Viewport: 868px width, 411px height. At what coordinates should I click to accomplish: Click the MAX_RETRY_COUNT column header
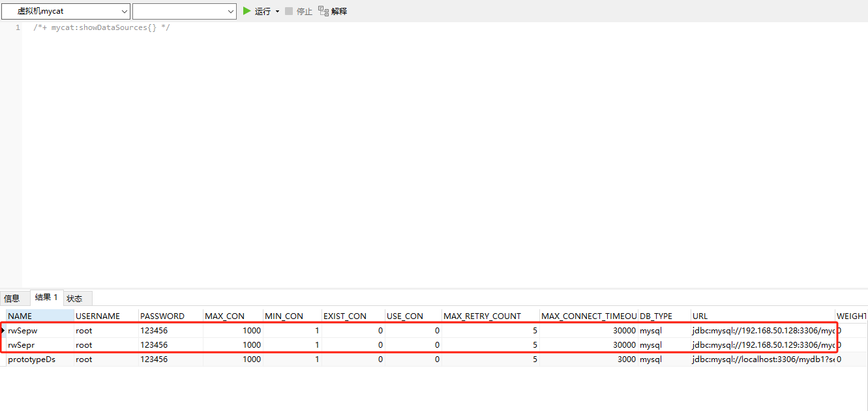click(x=482, y=316)
